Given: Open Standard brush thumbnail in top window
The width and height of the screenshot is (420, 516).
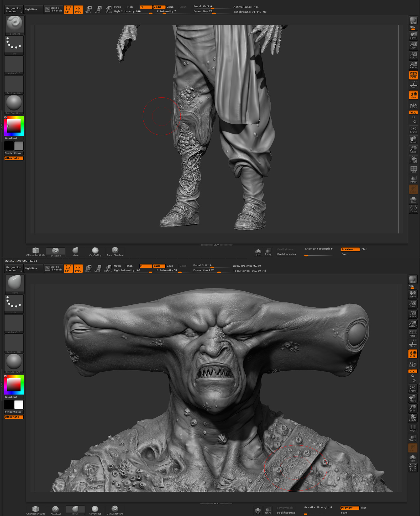Looking at the screenshot, I should pyautogui.click(x=15, y=25).
